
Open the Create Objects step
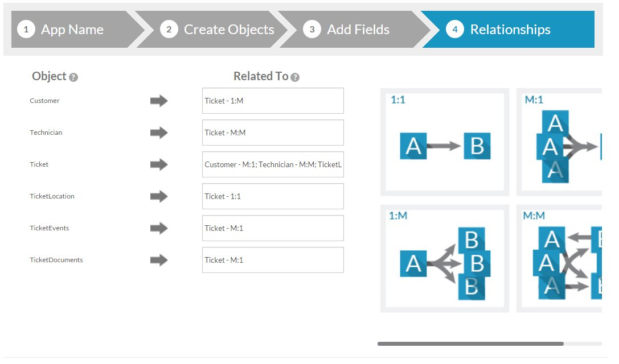(x=216, y=30)
